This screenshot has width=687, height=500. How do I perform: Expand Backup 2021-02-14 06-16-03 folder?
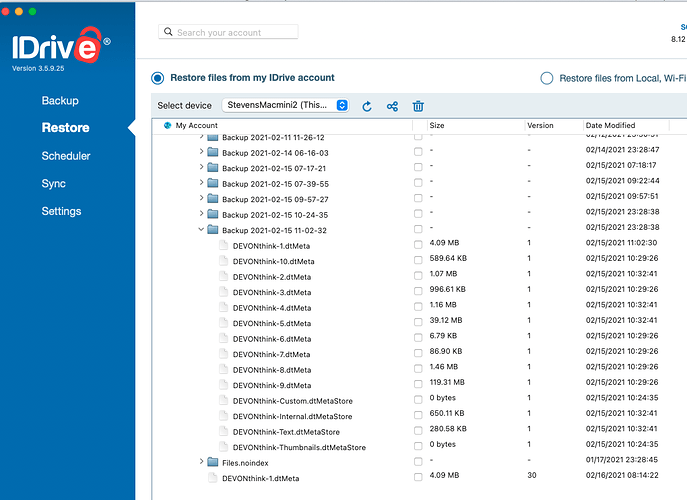[201, 152]
